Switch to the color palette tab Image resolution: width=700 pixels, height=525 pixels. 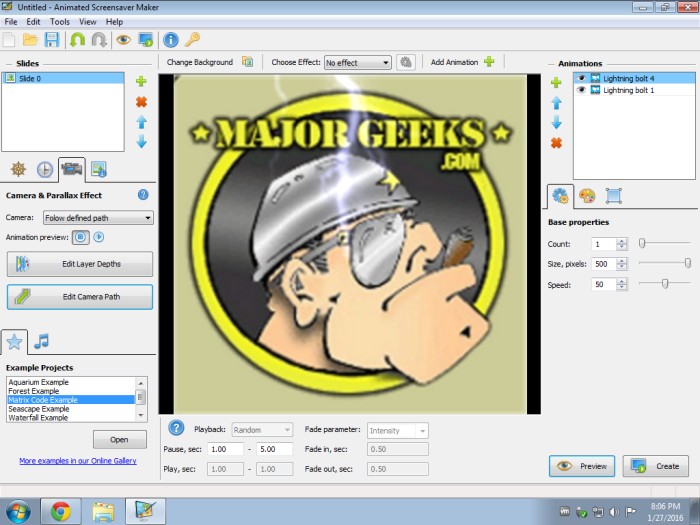(x=587, y=196)
